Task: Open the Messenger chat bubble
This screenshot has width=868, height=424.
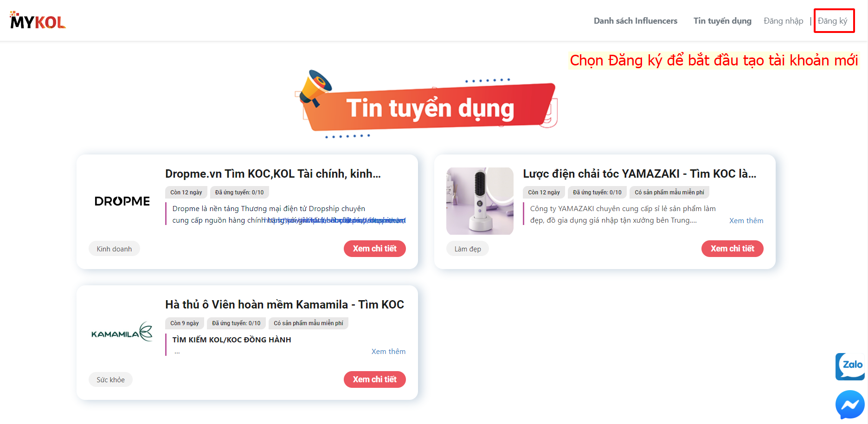Action: tap(850, 405)
